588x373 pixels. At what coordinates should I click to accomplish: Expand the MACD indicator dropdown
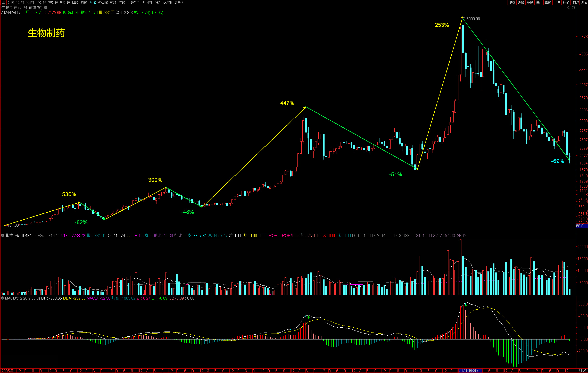[3, 298]
